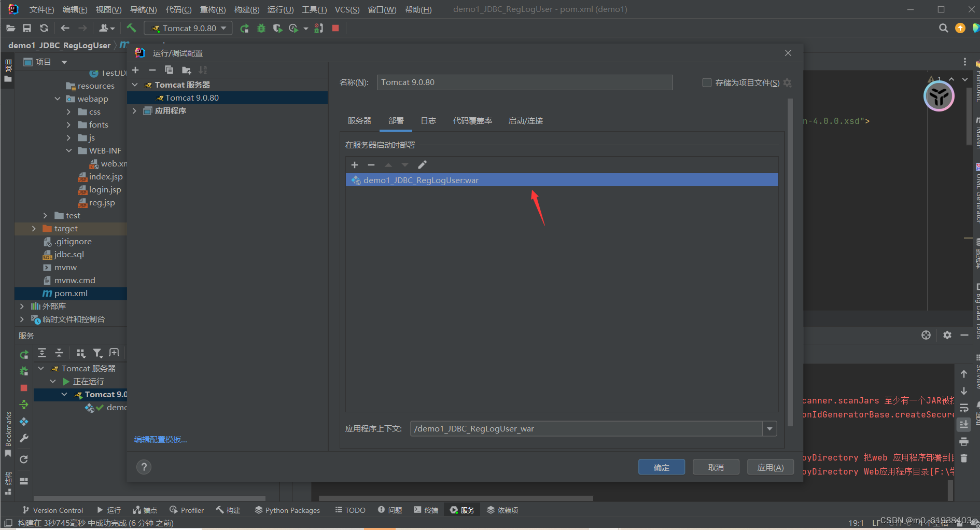Screen dimensions: 980x530
Task: Open the Tomcat 9.0.80 run configuration dropdown
Action: [x=188, y=28]
